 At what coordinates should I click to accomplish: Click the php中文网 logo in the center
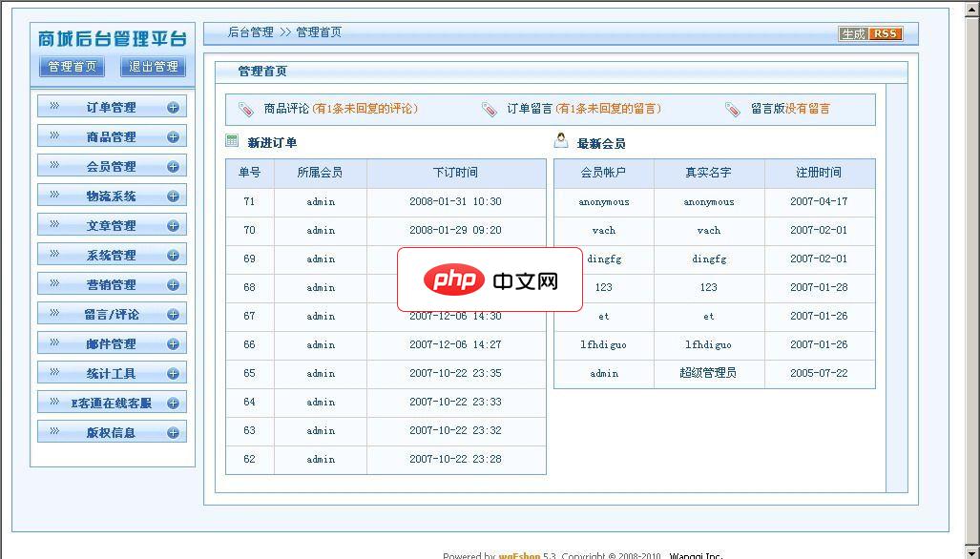click(x=490, y=280)
